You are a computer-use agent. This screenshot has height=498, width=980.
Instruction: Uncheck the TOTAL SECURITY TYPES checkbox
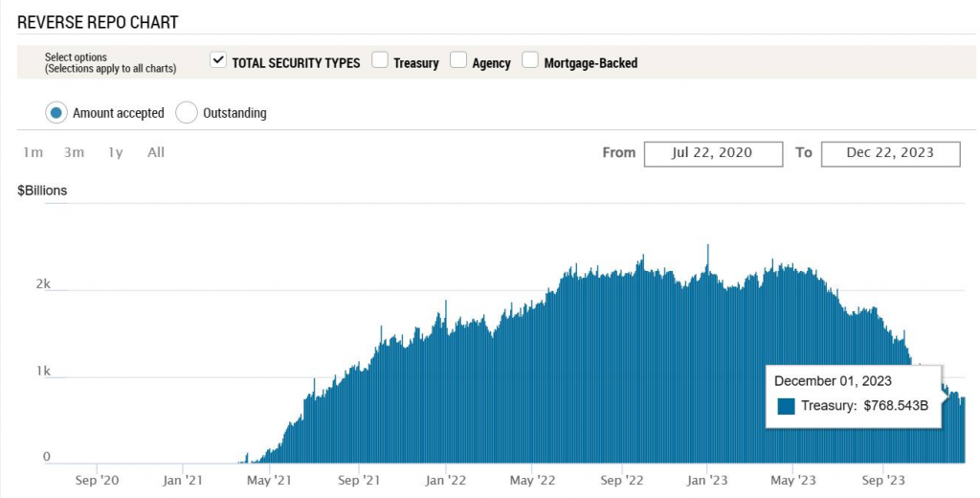click(x=217, y=61)
